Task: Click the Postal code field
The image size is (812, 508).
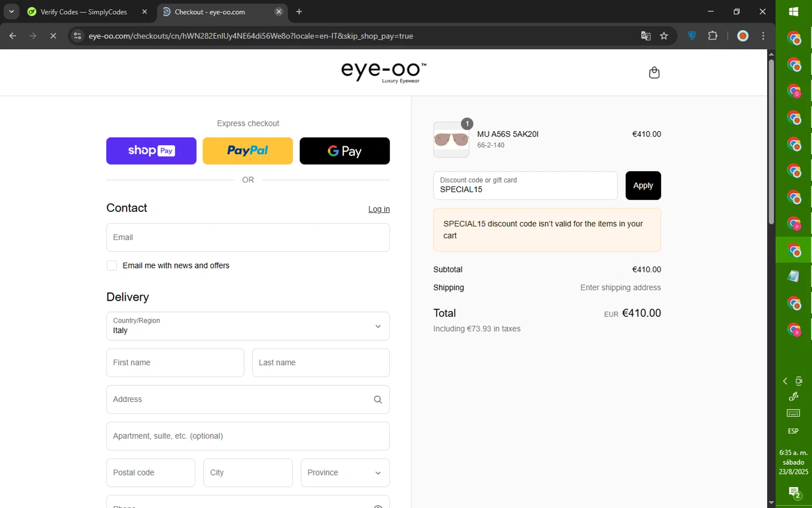Action: pos(150,473)
